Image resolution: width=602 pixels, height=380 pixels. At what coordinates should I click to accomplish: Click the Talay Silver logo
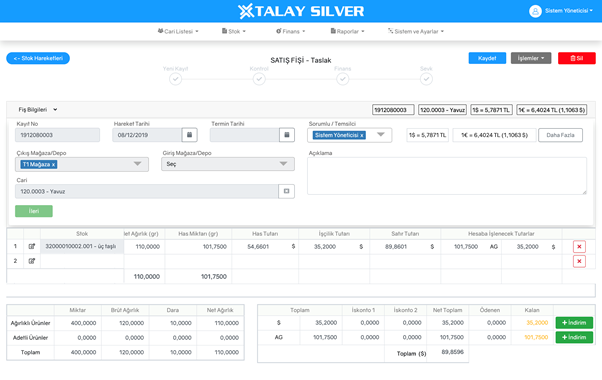[x=301, y=11]
